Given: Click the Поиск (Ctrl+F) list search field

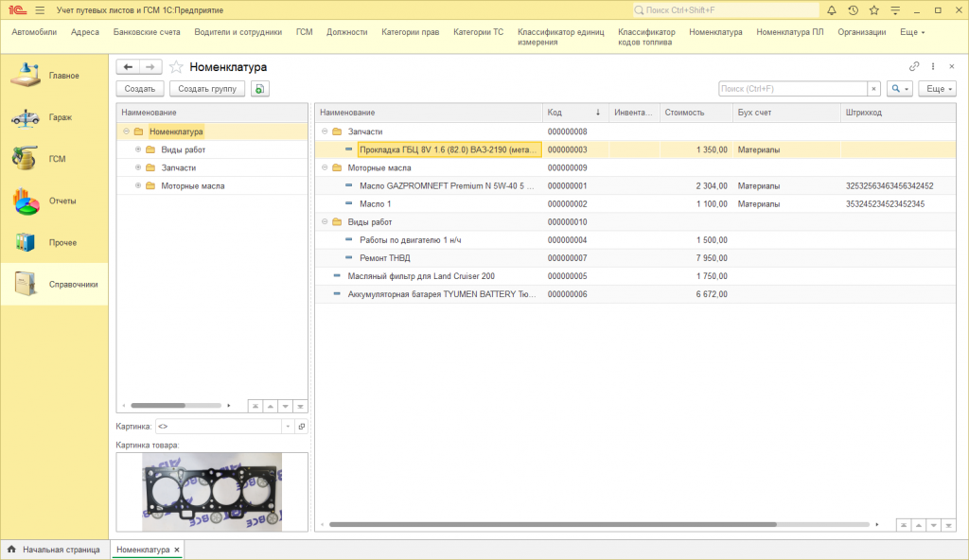Looking at the screenshot, I should click(x=791, y=89).
